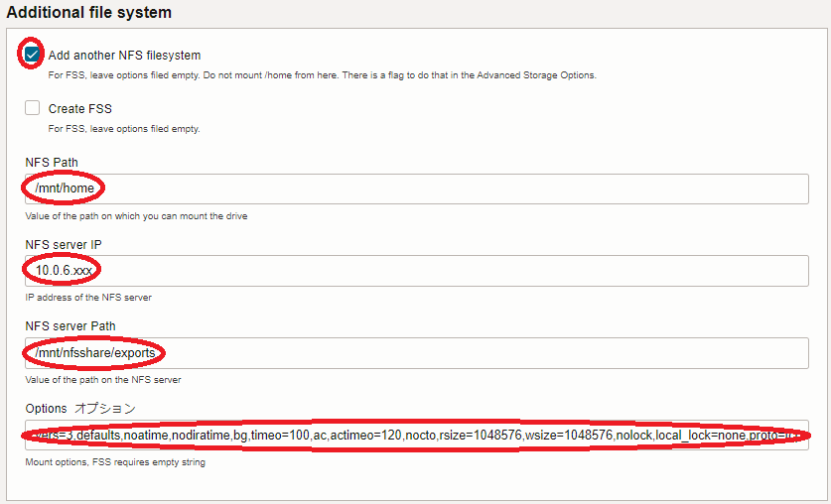The image size is (831, 504).
Task: Click the 'Mount options, FSS requires empty string' hint
Action: (115, 462)
